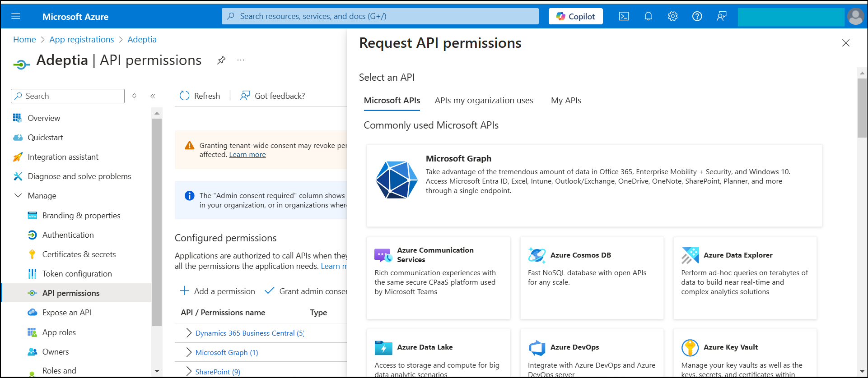Image resolution: width=868 pixels, height=378 pixels.
Task: Open the Learn more link in warning
Action: [247, 155]
